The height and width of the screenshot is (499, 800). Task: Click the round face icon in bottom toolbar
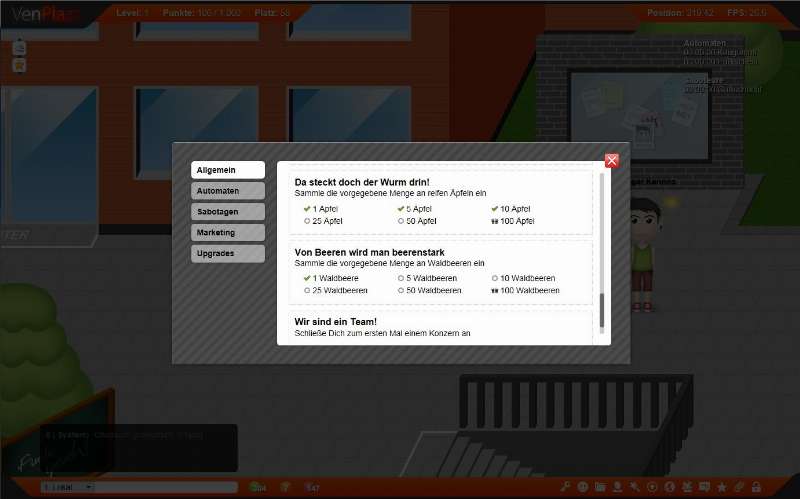(583, 487)
